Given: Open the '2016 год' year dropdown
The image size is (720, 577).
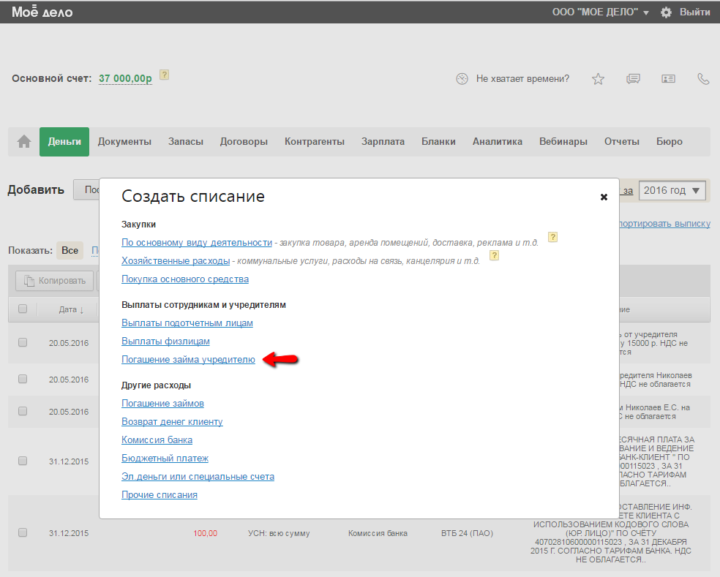Looking at the screenshot, I should coord(672,190).
